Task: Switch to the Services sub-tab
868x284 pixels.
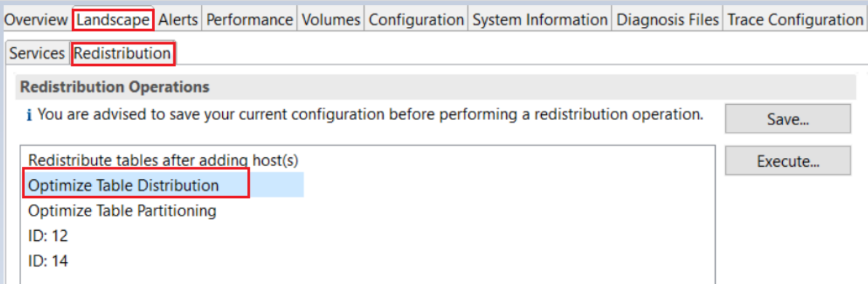Action: (37, 54)
